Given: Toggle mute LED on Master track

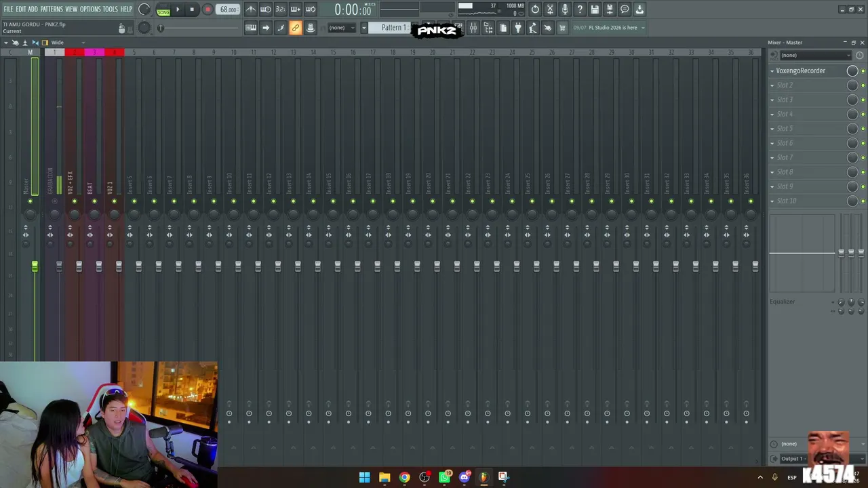Looking at the screenshot, I should pyautogui.click(x=30, y=201).
